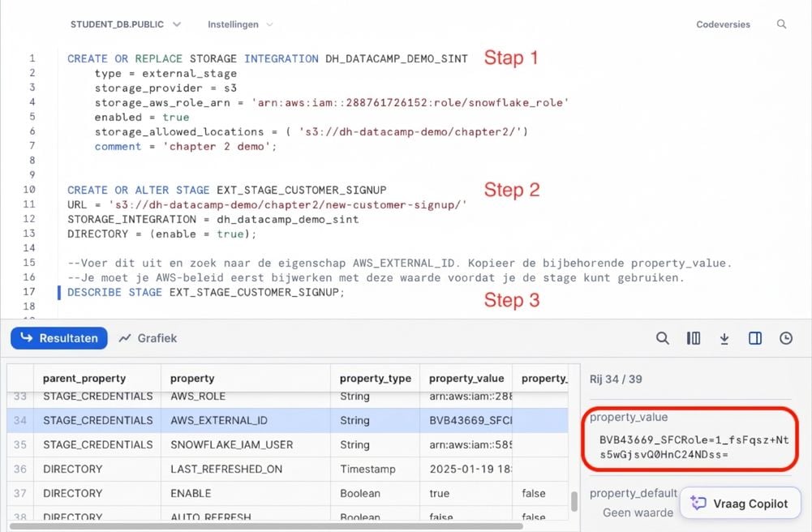
Task: Expand the STUDENT_DB.PUBLIC context dropdown
Action: [126, 24]
